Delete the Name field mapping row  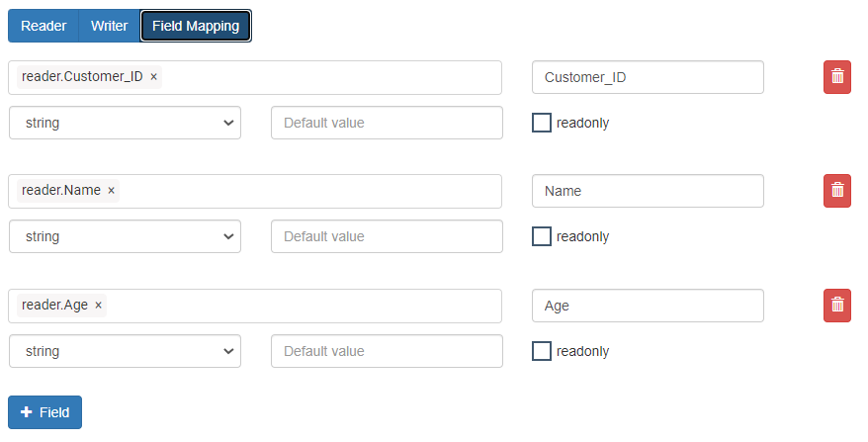(836, 191)
